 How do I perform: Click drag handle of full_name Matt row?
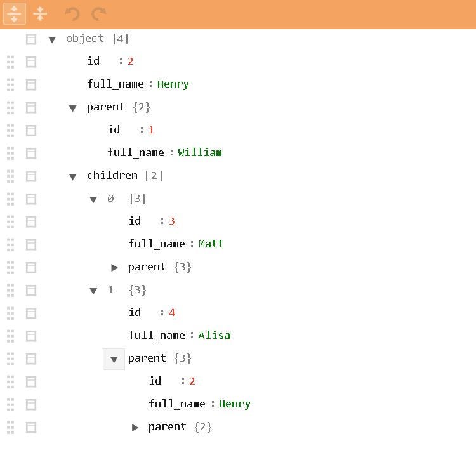pyautogui.click(x=10, y=244)
